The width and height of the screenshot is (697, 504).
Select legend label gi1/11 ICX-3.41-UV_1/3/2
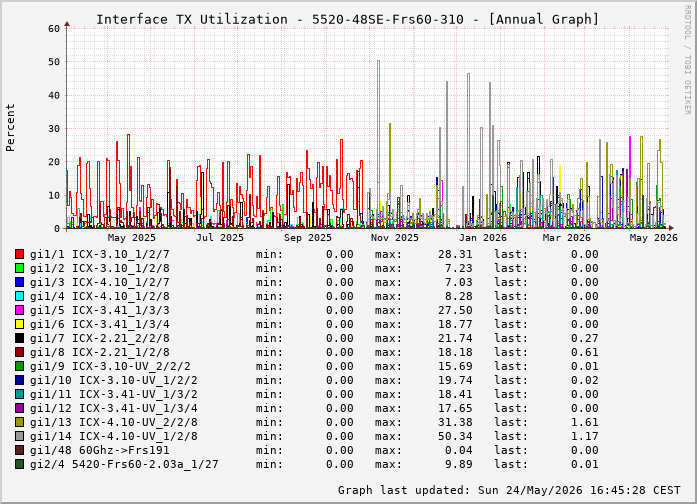pyautogui.click(x=114, y=394)
